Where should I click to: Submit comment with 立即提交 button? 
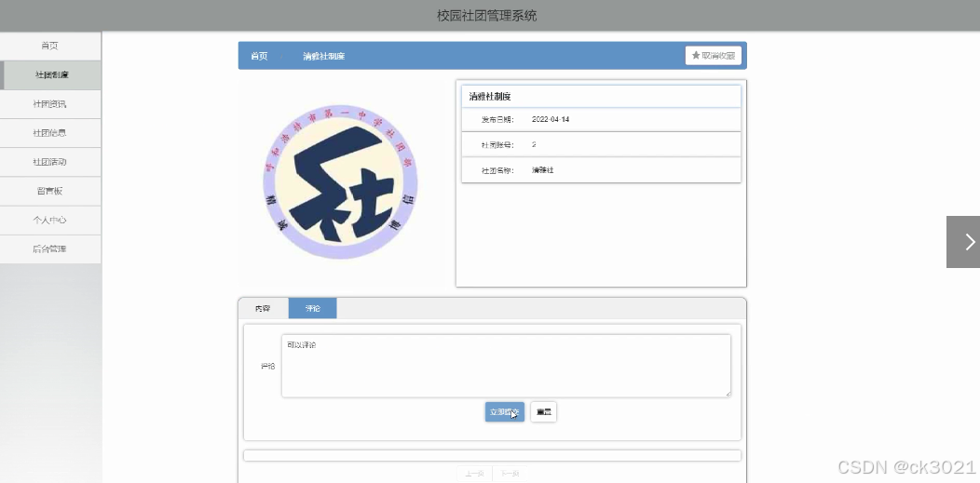pos(504,412)
